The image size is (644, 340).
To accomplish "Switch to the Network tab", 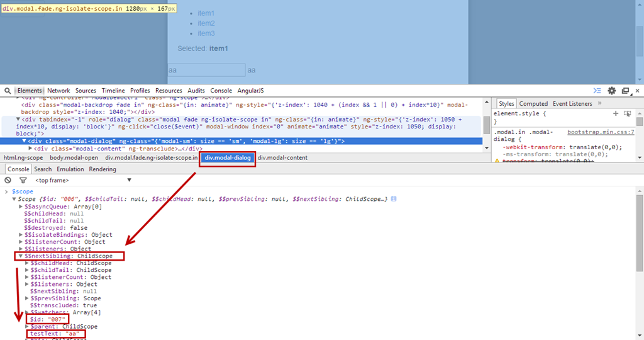I will tap(58, 91).
